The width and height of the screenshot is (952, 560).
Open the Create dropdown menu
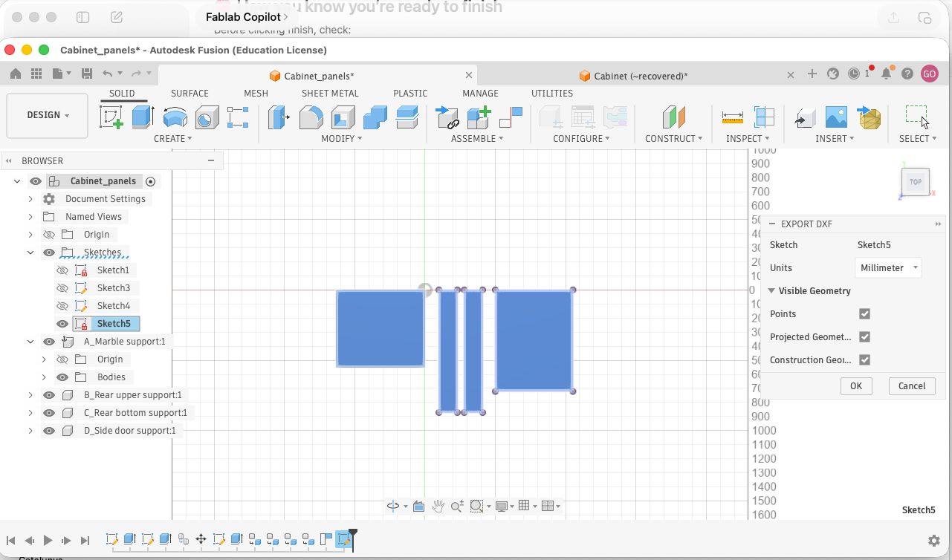pyautogui.click(x=172, y=139)
